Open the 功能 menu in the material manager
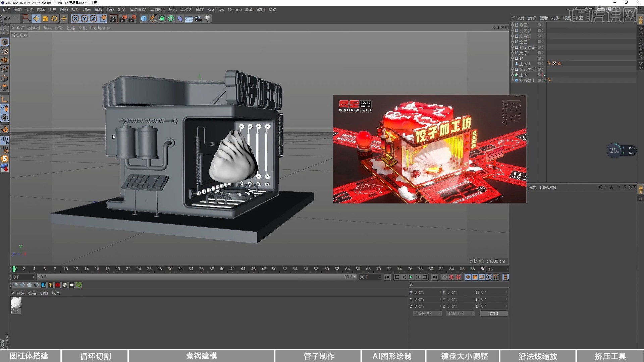The image size is (644, 362). click(x=44, y=293)
